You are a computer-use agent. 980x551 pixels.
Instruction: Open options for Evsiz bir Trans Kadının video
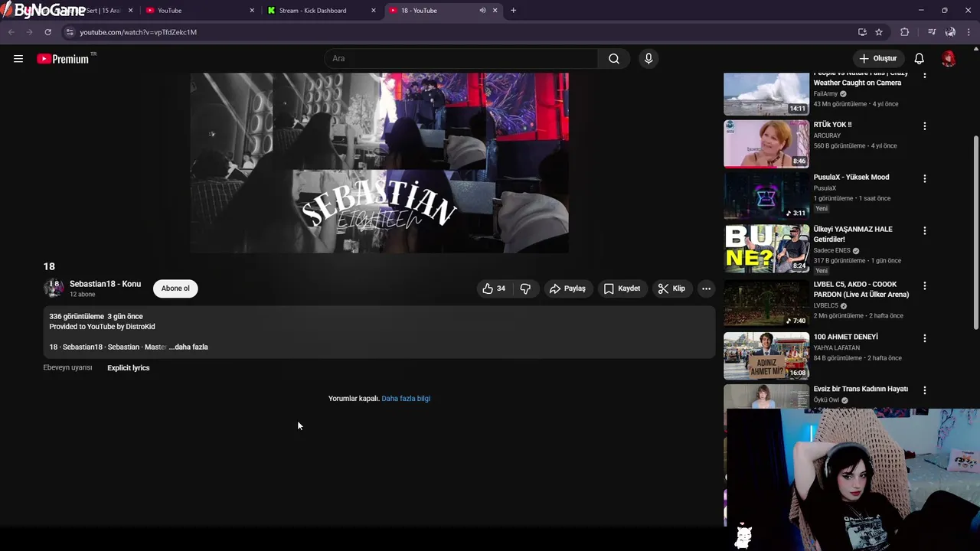[x=924, y=390]
